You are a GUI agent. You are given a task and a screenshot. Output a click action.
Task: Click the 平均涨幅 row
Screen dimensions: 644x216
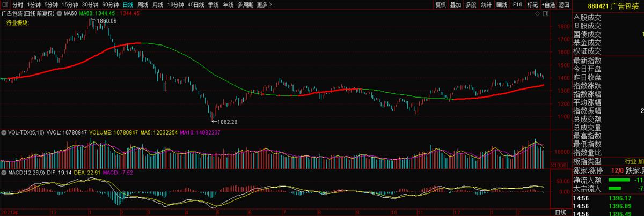coord(608,102)
